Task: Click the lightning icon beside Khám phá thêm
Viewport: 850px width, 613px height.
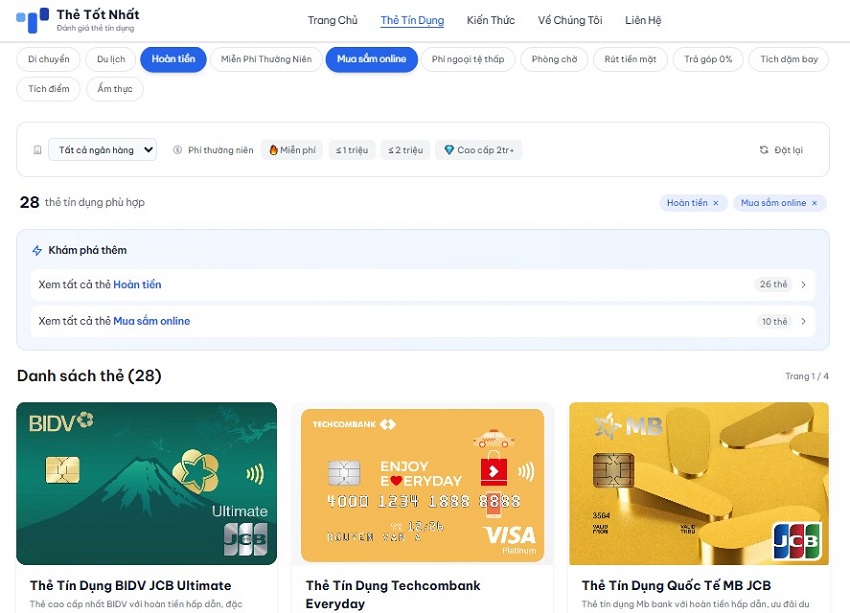Action: pyautogui.click(x=38, y=250)
